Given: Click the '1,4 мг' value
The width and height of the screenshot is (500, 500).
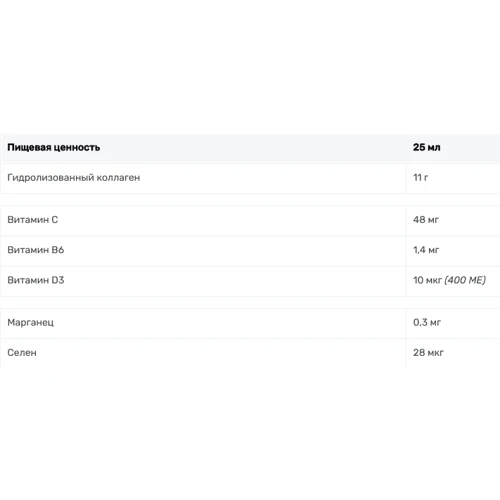Looking at the screenshot, I should 426,250.
